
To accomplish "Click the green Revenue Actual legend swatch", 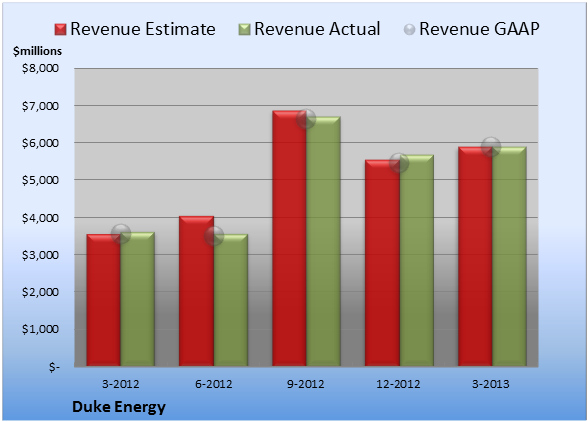I will (x=244, y=29).
